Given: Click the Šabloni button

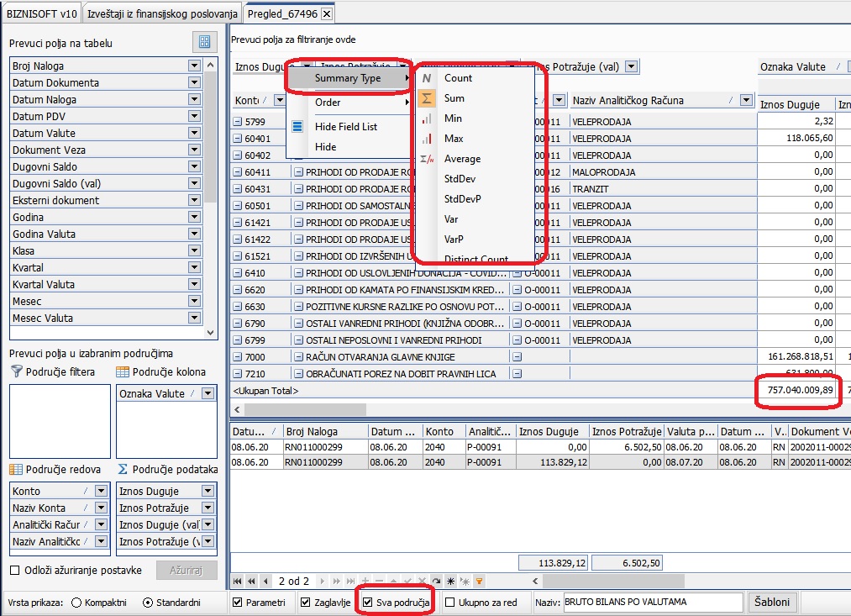Looking at the screenshot, I should (x=772, y=603).
